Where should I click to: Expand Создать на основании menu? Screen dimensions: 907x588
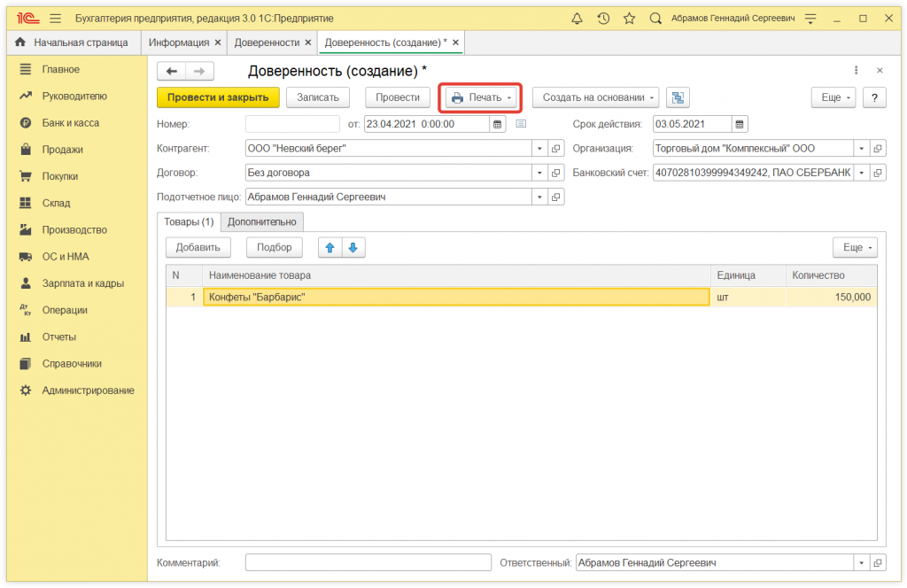(x=595, y=97)
